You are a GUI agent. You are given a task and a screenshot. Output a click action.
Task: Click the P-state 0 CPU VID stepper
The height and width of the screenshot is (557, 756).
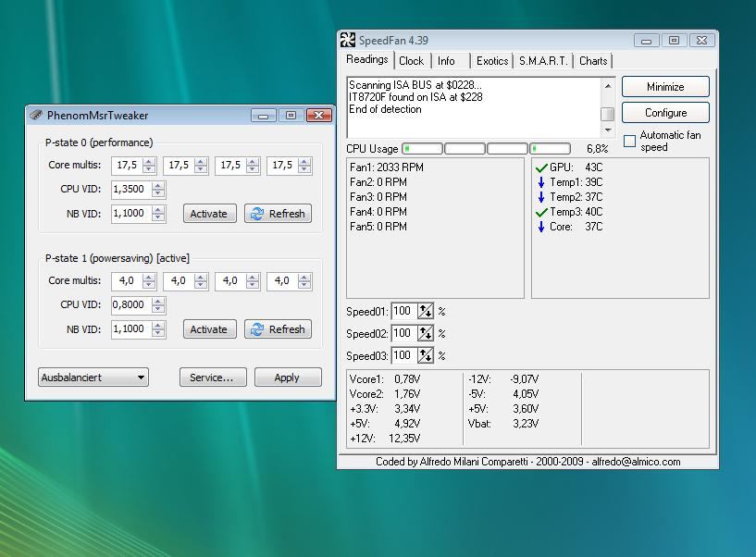click(158, 190)
